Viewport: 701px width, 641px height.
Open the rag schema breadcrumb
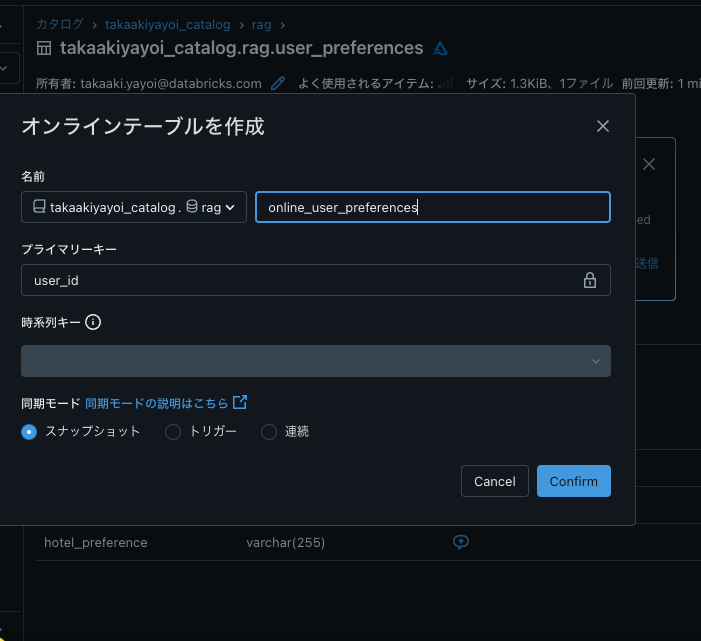pyautogui.click(x=262, y=25)
